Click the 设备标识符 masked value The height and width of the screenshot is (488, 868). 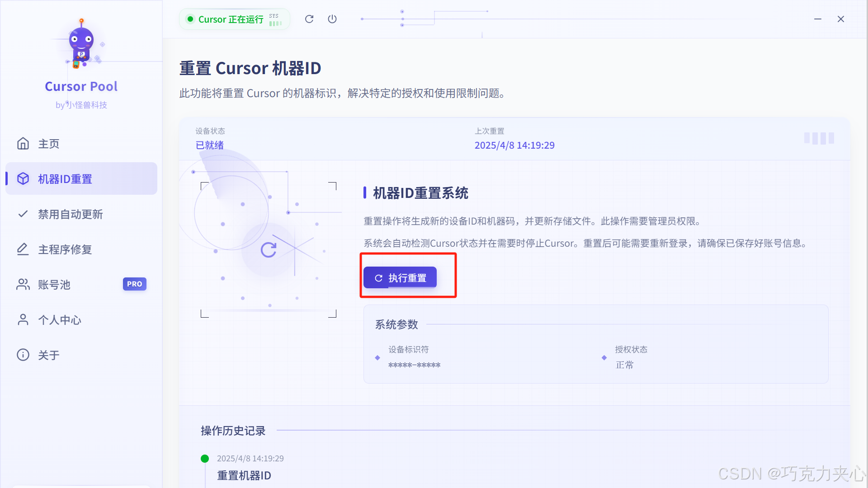tap(414, 365)
